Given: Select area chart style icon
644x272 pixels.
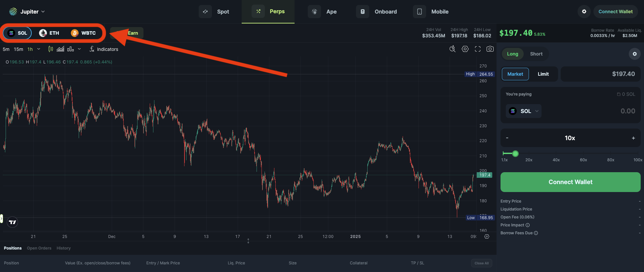Looking at the screenshot, I should pos(60,49).
